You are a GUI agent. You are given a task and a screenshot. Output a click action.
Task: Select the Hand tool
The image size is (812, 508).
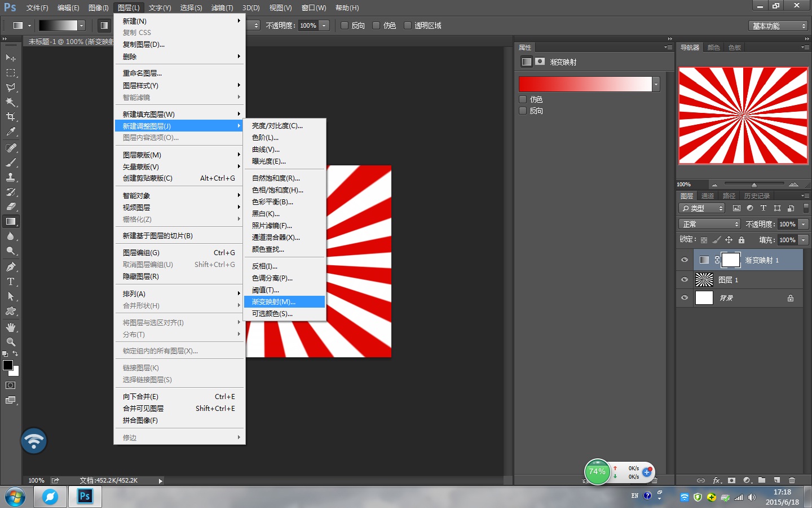click(x=11, y=327)
